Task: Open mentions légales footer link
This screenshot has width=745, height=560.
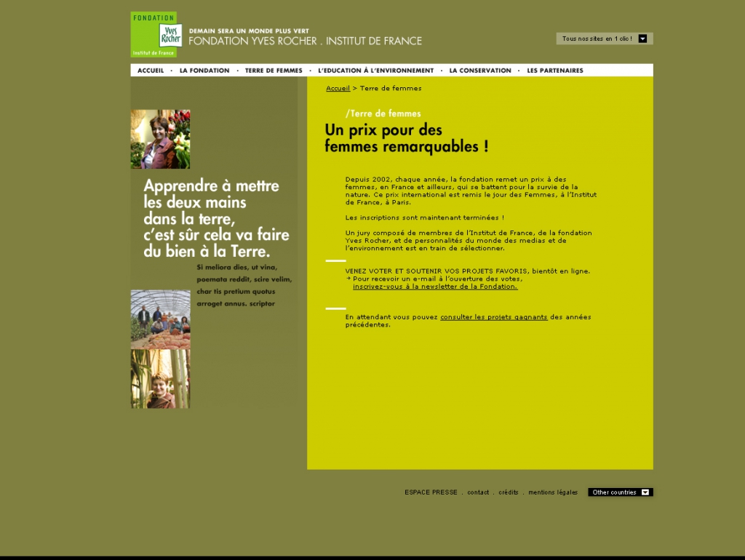Action: (553, 492)
